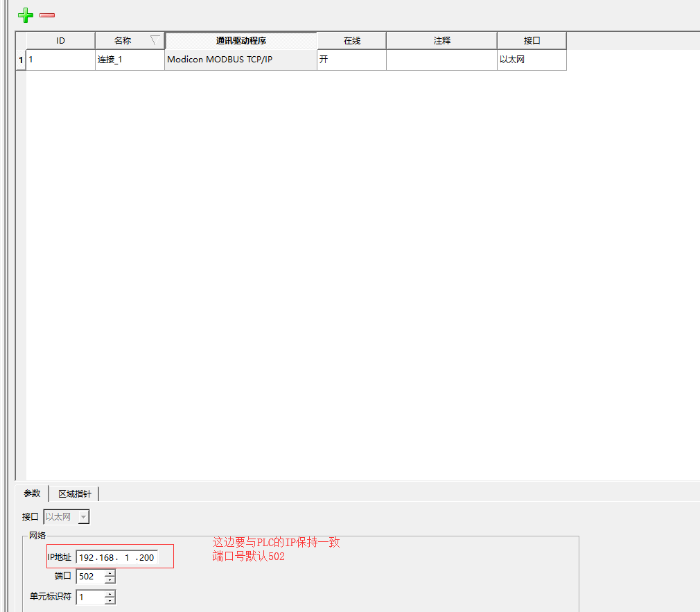Click the 在线 column header

[352, 41]
